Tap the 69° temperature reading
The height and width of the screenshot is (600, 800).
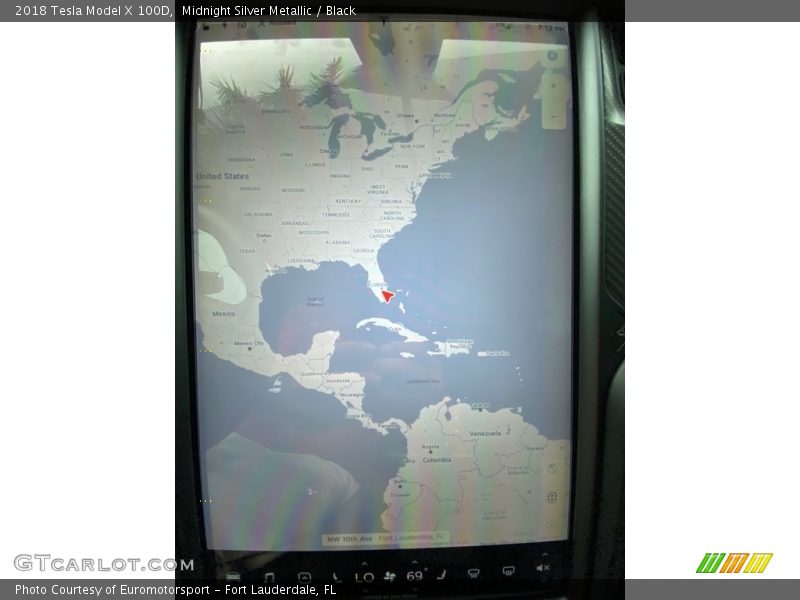click(x=416, y=576)
